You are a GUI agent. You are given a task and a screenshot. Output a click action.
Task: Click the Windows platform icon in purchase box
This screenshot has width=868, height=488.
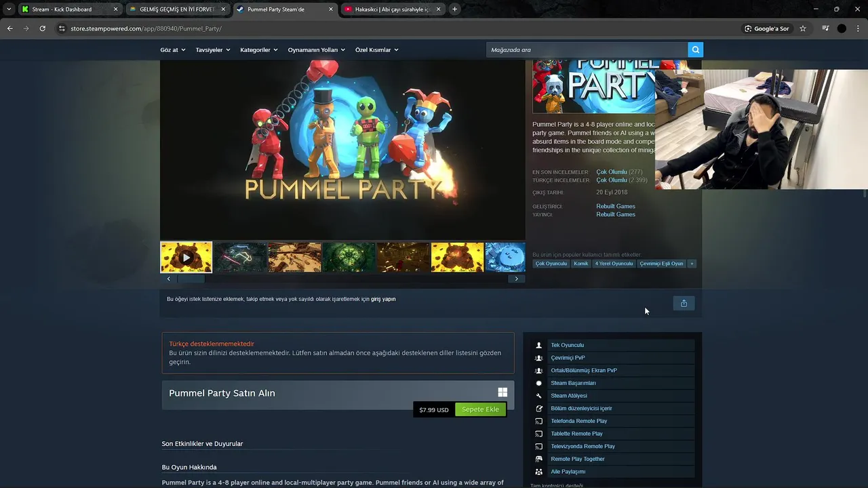502,392
